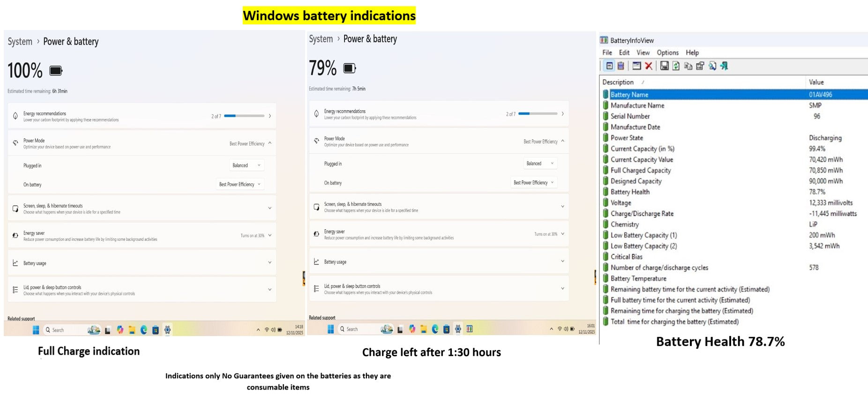This screenshot has width=868, height=397.
Task: Click the green refresh icon in BatteryInfoView toolbar
Action: [x=676, y=66]
